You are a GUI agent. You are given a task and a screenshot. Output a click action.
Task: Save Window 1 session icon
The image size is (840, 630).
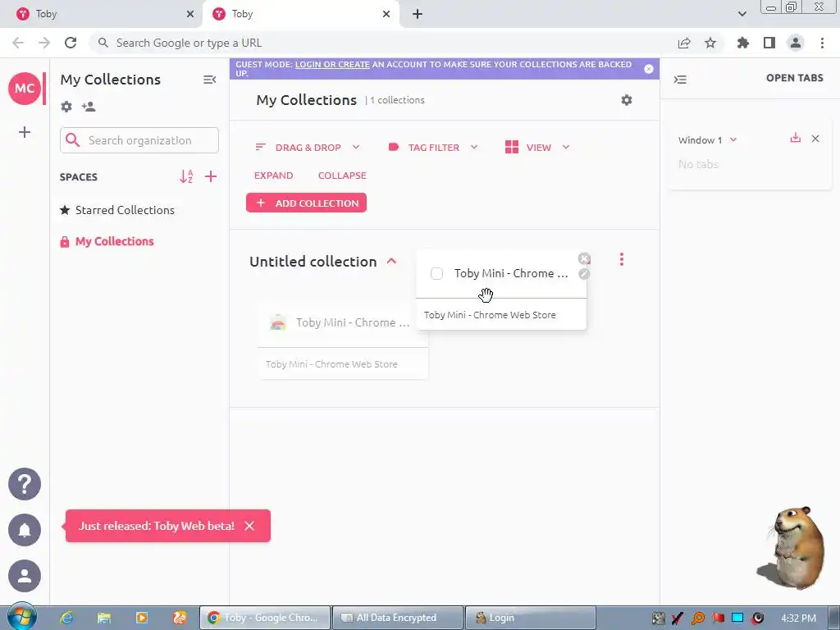(x=796, y=138)
